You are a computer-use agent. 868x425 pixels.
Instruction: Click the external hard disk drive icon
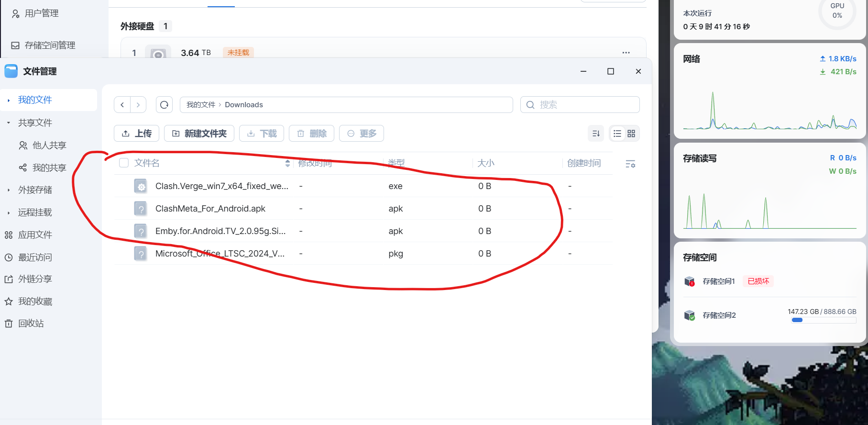click(158, 53)
